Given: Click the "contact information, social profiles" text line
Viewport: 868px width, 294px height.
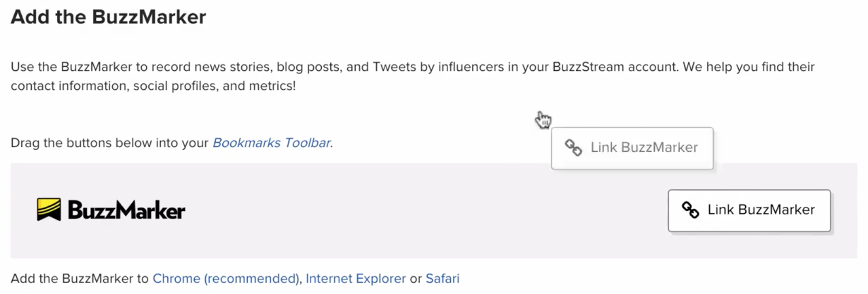Looking at the screenshot, I should (x=153, y=86).
